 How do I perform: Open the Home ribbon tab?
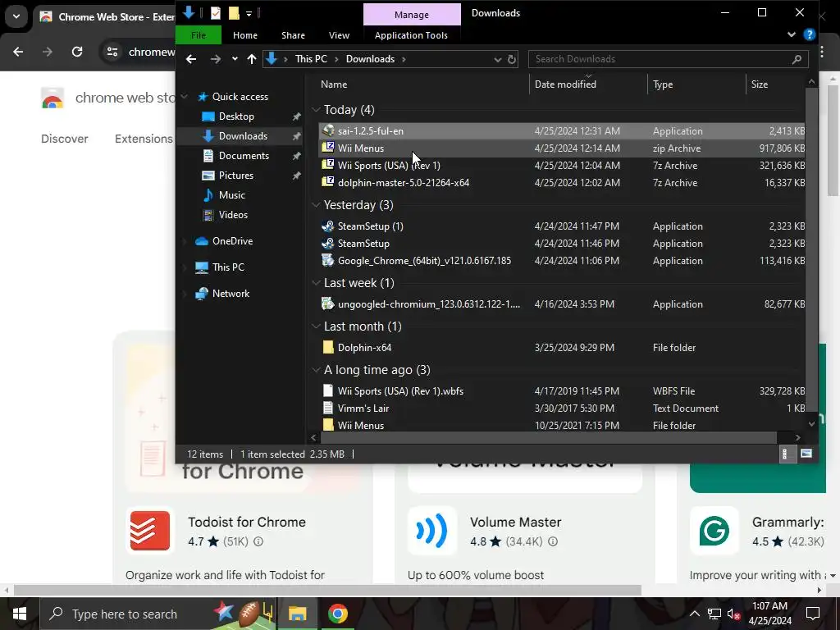click(244, 35)
